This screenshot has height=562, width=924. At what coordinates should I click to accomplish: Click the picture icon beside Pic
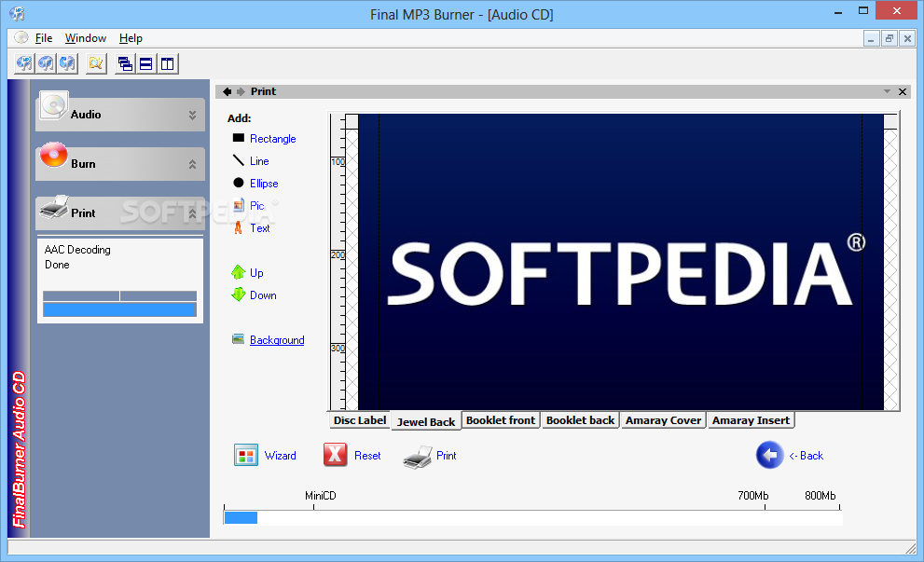tap(238, 205)
